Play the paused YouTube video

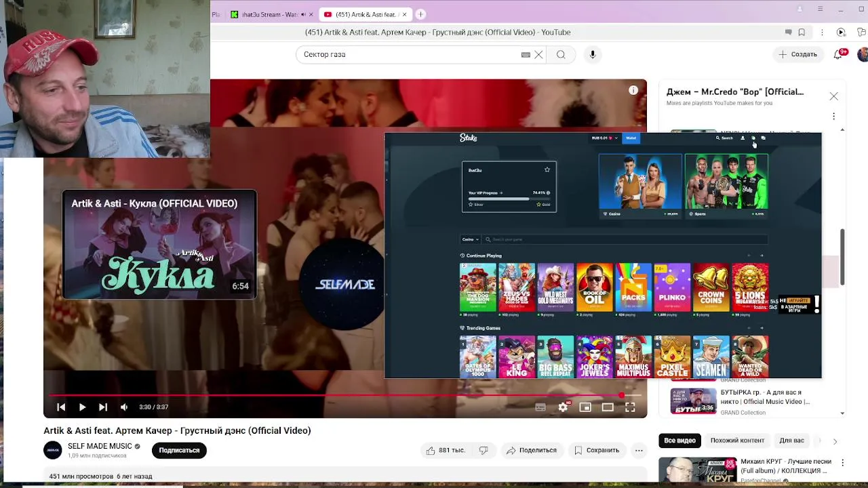pyautogui.click(x=82, y=407)
